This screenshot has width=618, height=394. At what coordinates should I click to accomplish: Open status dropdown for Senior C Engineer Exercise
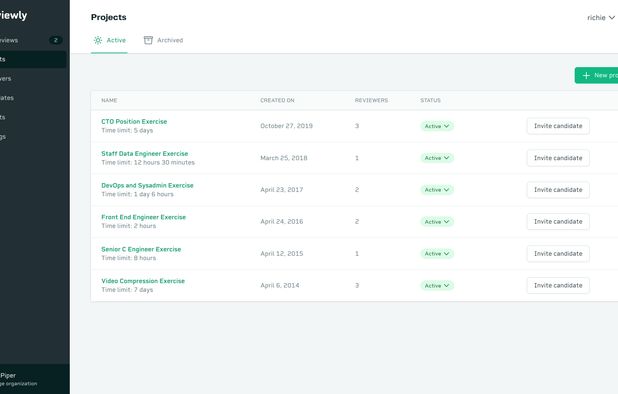click(437, 254)
